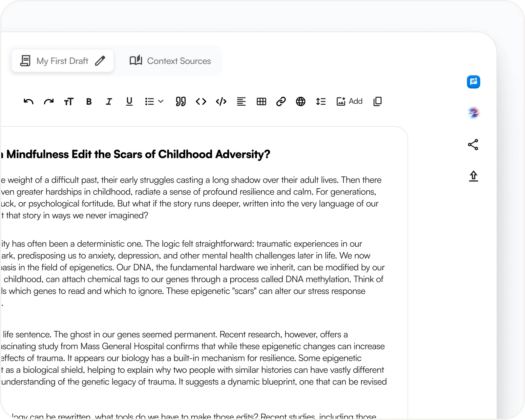Insert inline code with angle brackets icon
The image size is (525, 420).
pos(201,102)
